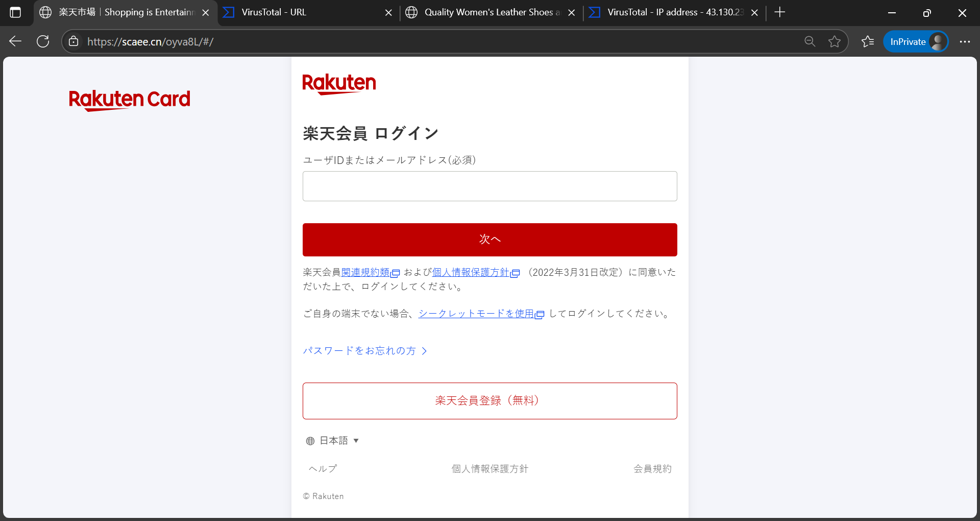Click パスワードをお忘れの方 link
980x521 pixels.
click(x=364, y=350)
